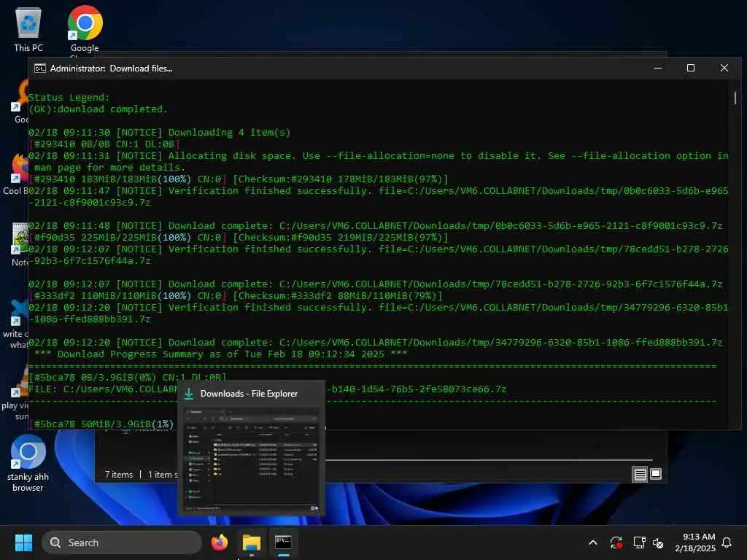This screenshot has height=560, width=747.
Task: Open the notification bell icon
Action: 727,542
